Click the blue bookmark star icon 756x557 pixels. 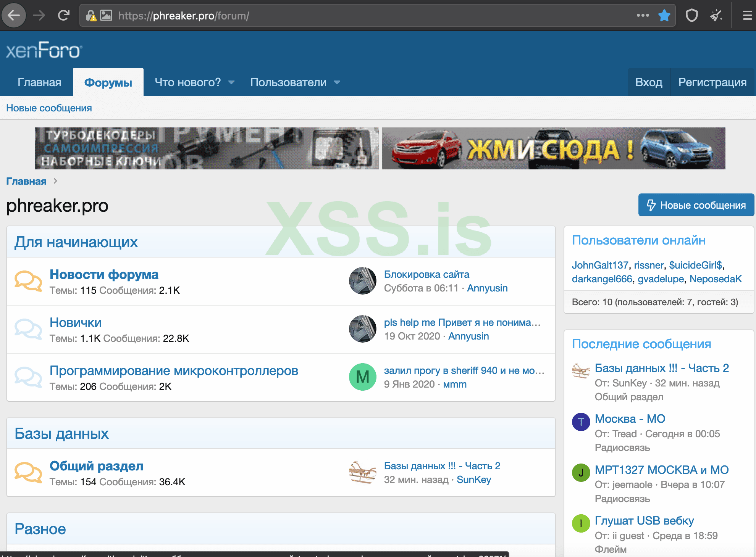664,16
